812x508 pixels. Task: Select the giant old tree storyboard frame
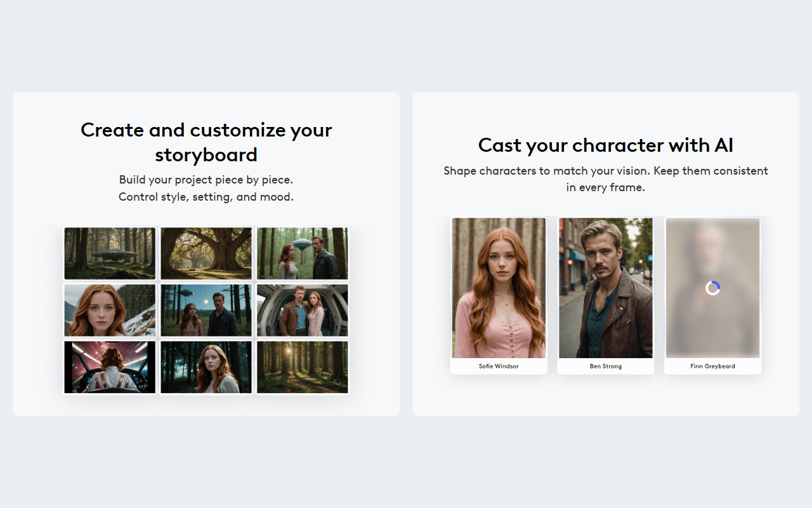point(206,253)
